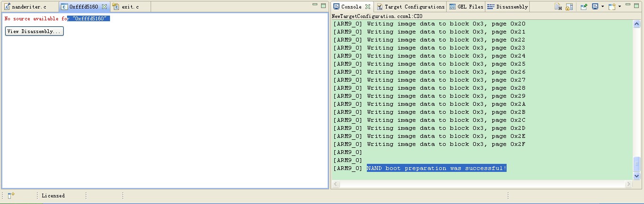Switch to the Disassembly tab
The width and height of the screenshot is (644, 204).
pos(508,7)
